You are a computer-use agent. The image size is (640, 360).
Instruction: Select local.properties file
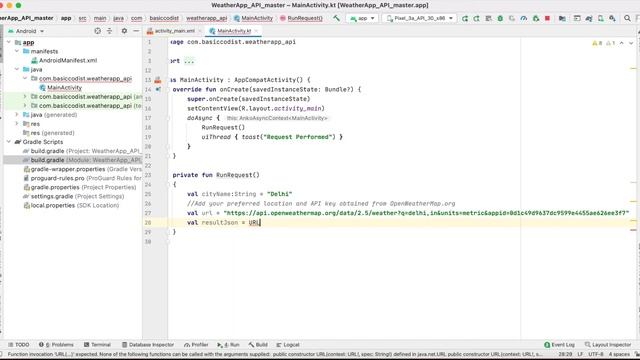pyautogui.click(x=71, y=205)
